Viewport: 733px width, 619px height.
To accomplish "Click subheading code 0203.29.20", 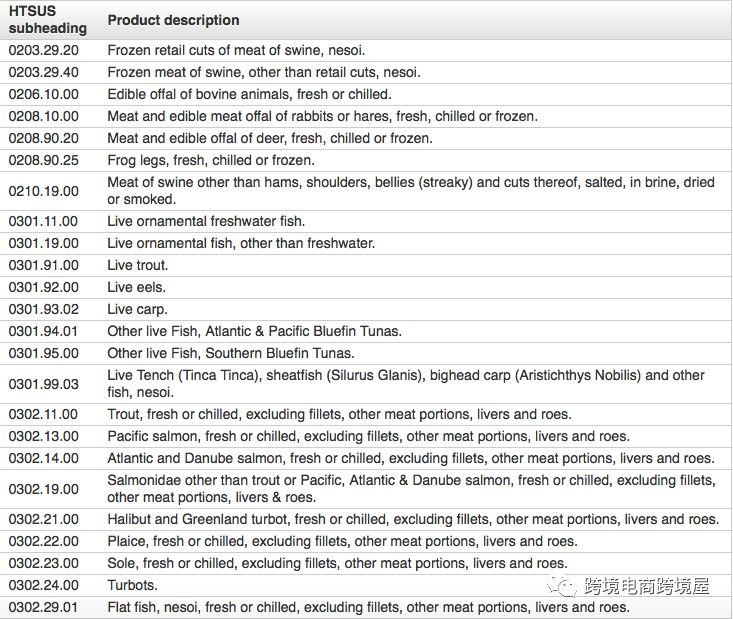I will pyautogui.click(x=43, y=50).
